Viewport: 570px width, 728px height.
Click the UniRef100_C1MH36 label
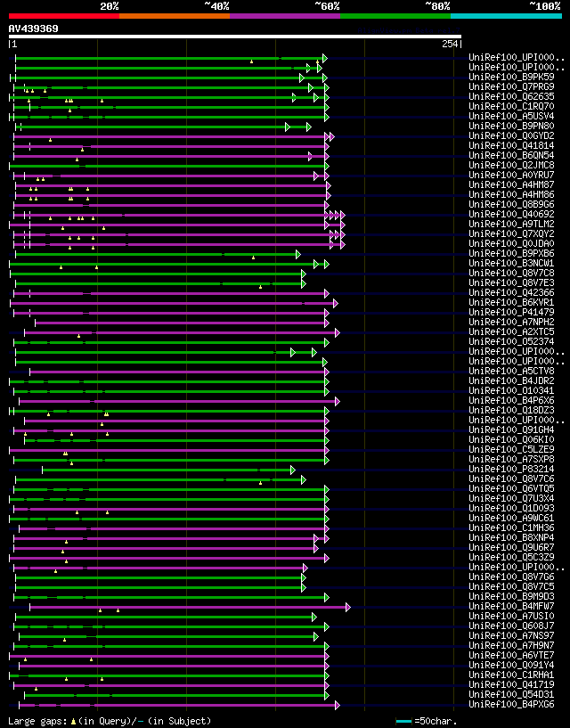click(511, 528)
